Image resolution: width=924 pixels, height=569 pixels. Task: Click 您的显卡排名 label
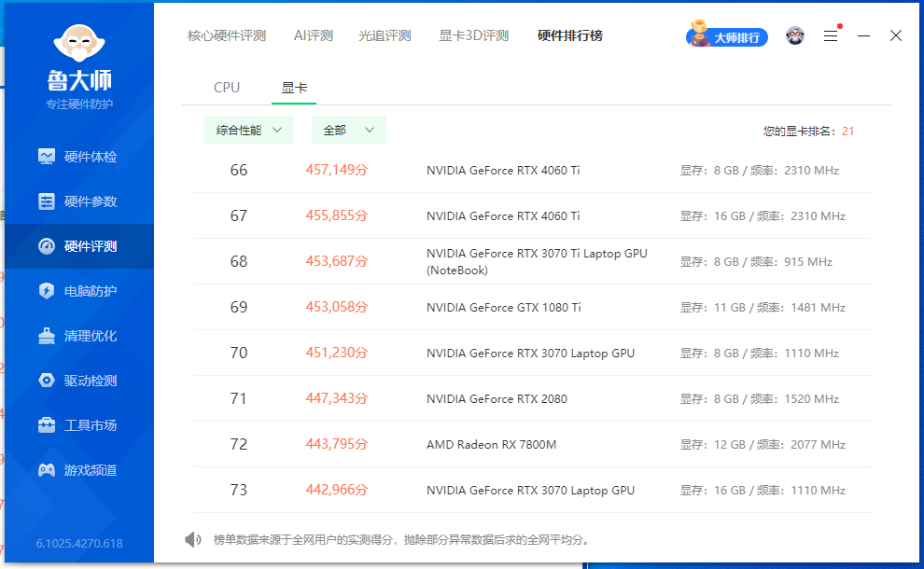[x=799, y=132]
